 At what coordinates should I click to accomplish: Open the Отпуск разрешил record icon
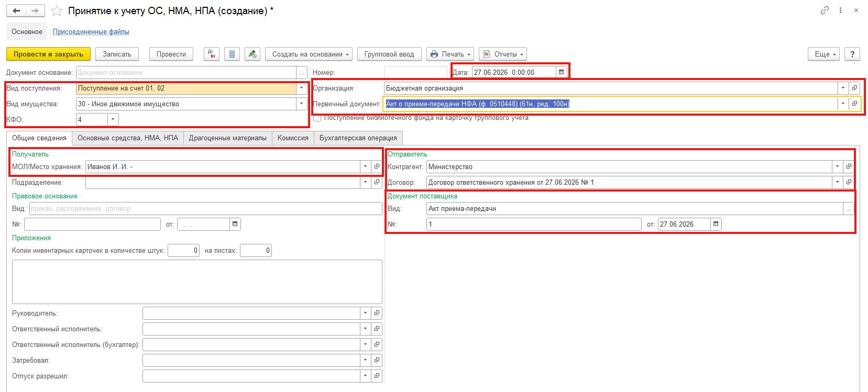pyautogui.click(x=377, y=376)
